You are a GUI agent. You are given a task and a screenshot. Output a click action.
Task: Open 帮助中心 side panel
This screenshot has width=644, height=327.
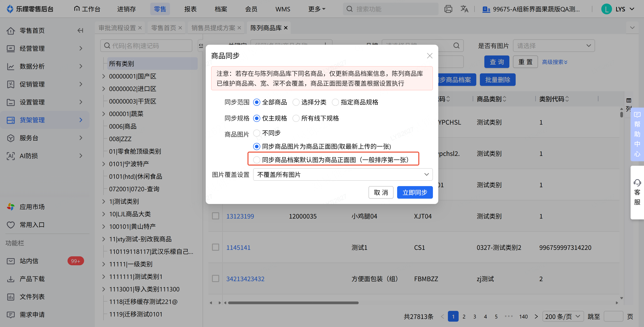click(637, 134)
